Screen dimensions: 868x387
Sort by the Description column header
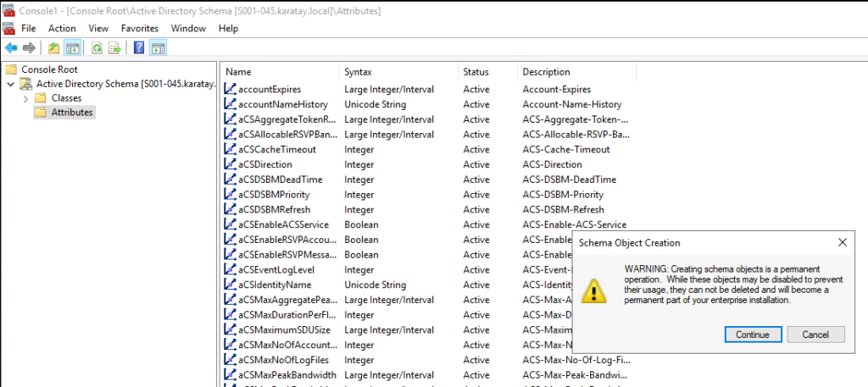576,72
